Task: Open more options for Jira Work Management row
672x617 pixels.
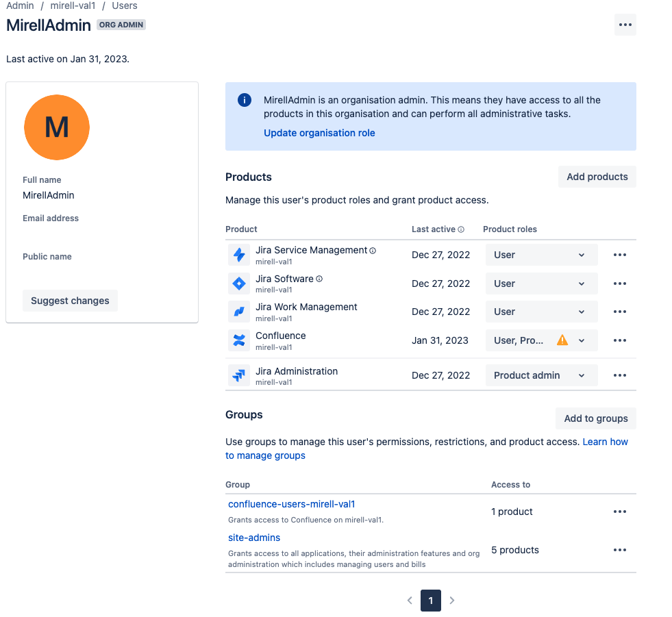Action: [620, 312]
